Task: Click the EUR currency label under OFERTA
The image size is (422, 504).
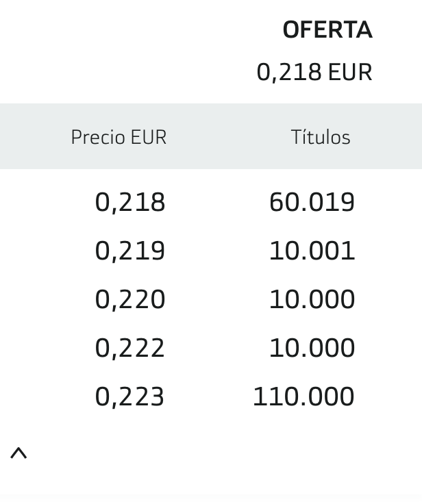Action: [350, 72]
